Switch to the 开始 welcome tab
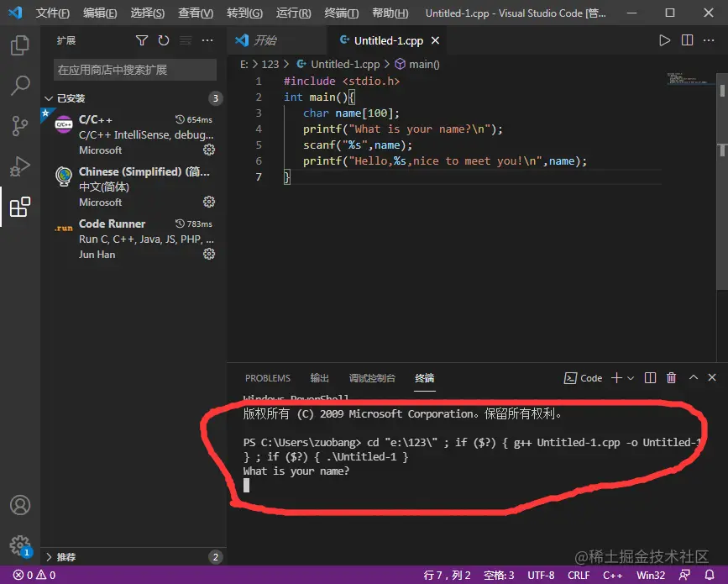The image size is (728, 584). [x=277, y=41]
